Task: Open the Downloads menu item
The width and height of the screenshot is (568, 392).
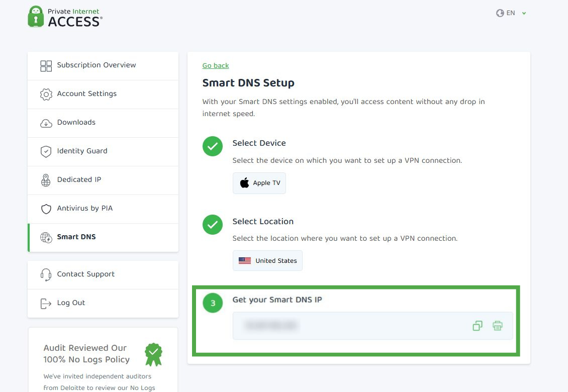Action: tap(103, 123)
